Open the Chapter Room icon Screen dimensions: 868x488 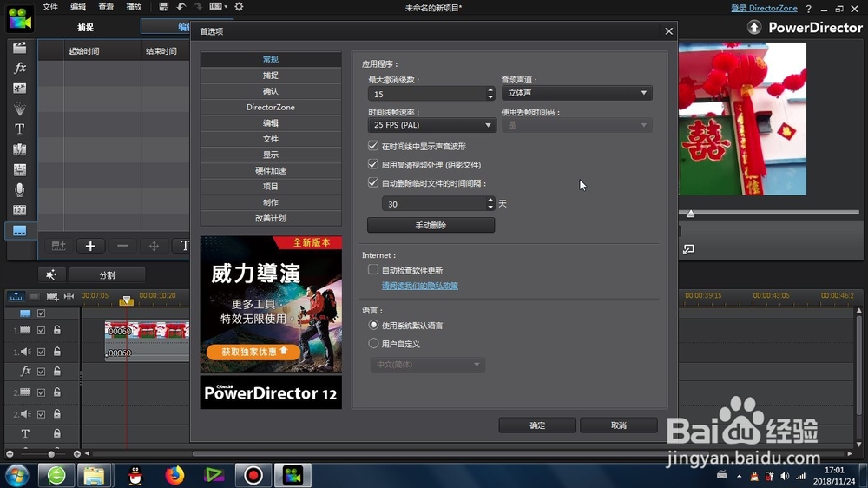coord(19,210)
